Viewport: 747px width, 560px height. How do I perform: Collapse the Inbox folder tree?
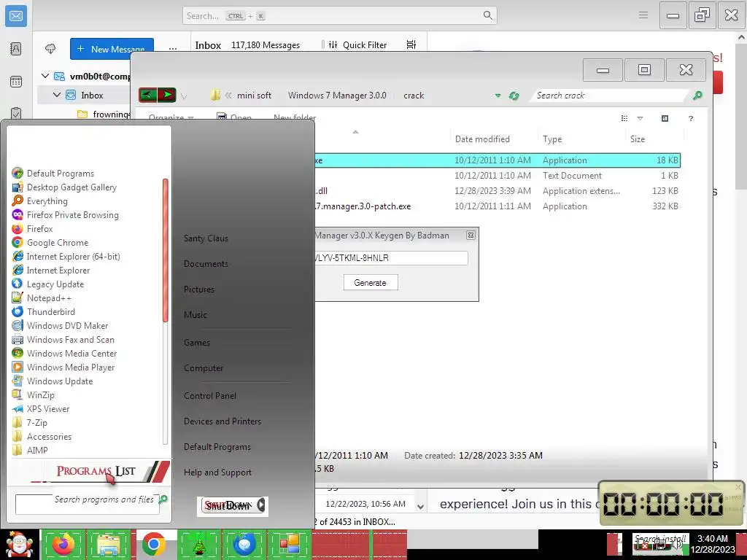[x=57, y=95]
